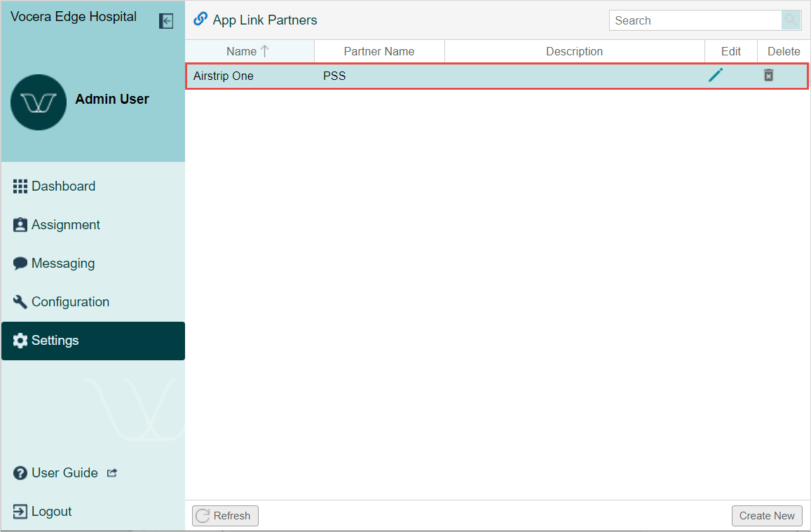The image size is (811, 532).
Task: Click the Configuration wrench icon
Action: [x=20, y=302]
